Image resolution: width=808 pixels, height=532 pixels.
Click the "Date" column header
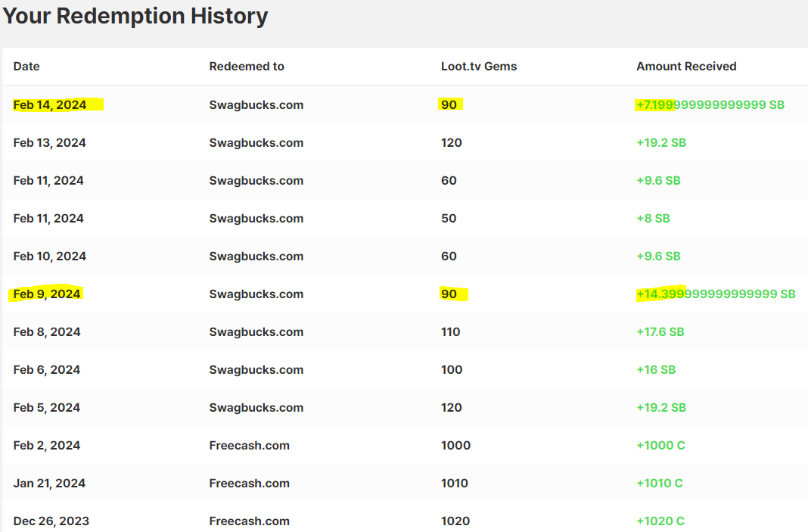(26, 67)
